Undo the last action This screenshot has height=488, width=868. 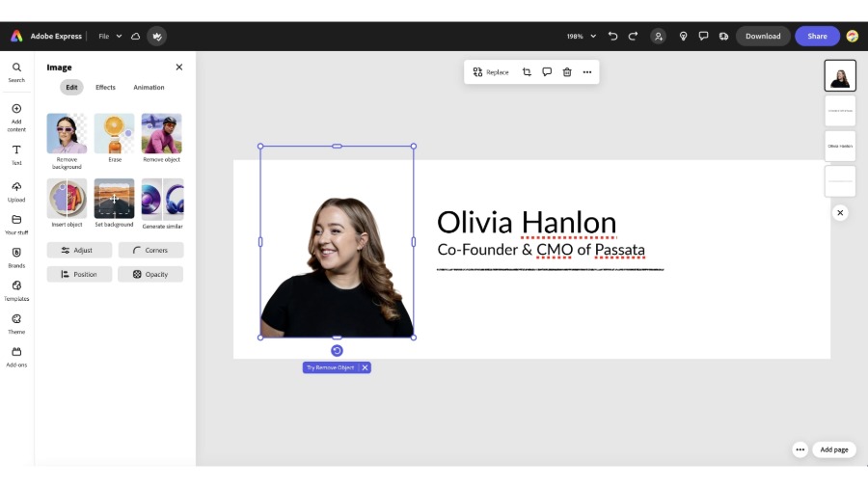(612, 36)
